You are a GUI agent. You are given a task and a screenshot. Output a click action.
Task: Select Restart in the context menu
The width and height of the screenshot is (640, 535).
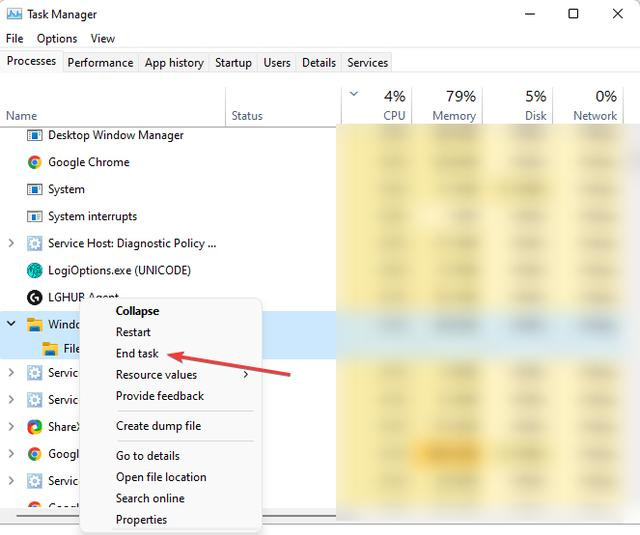(x=133, y=332)
